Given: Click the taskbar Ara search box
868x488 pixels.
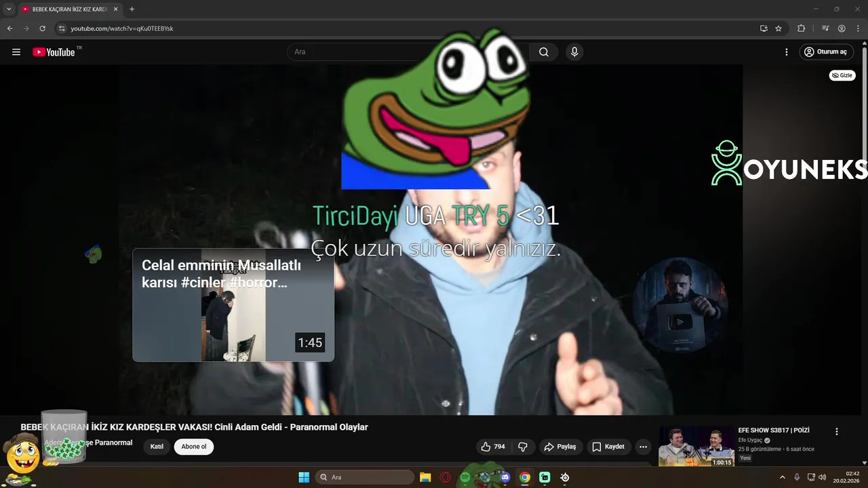Looking at the screenshot, I should [x=366, y=477].
